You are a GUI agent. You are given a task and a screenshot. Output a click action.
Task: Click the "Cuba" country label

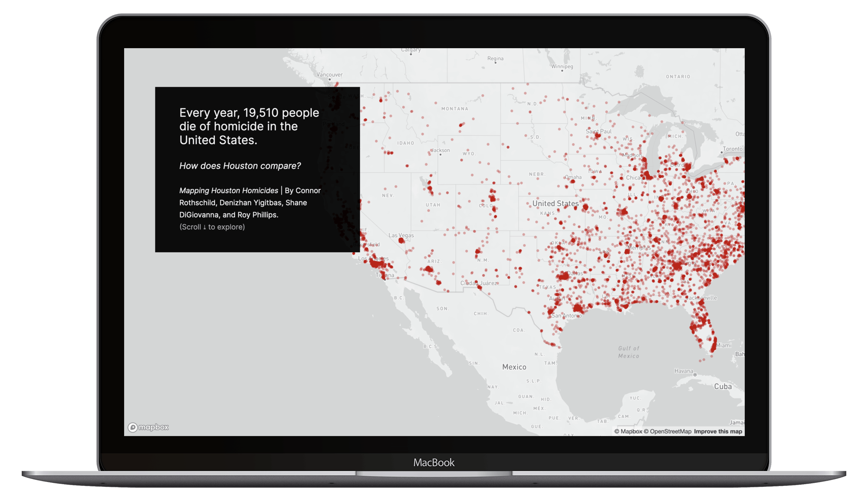click(723, 387)
